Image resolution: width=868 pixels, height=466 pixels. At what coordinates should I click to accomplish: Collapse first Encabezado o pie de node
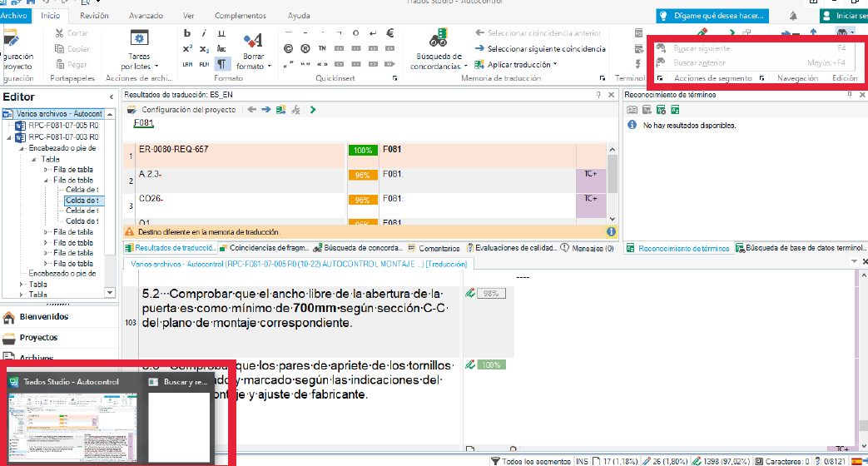pyautogui.click(x=22, y=148)
